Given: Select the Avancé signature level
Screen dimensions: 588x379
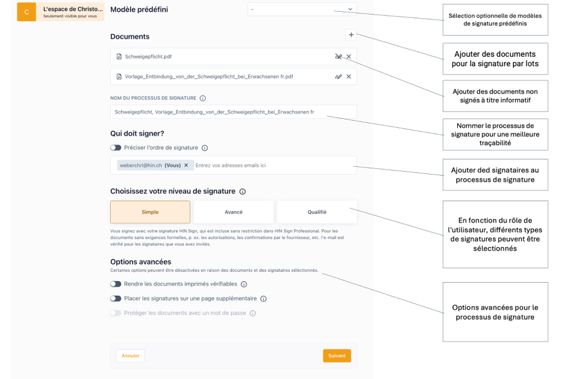Looking at the screenshot, I should click(233, 212).
